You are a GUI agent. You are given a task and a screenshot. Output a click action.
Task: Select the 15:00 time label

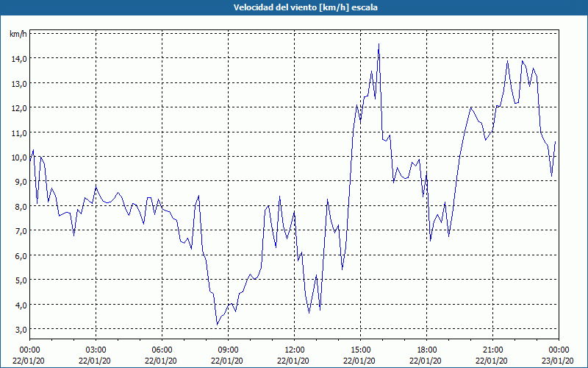pyautogui.click(x=360, y=350)
